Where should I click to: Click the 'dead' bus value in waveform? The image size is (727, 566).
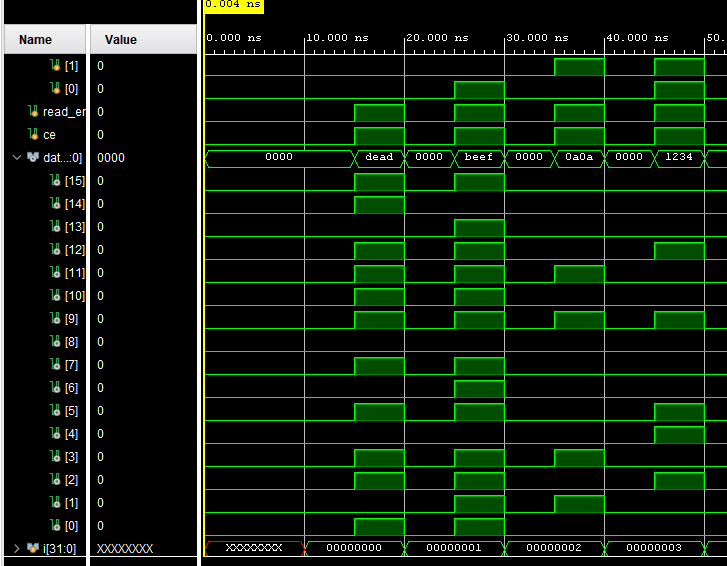tap(379, 157)
